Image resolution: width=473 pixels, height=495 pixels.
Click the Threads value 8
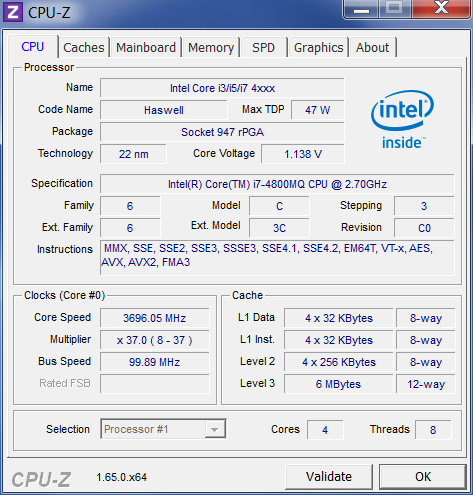[433, 430]
